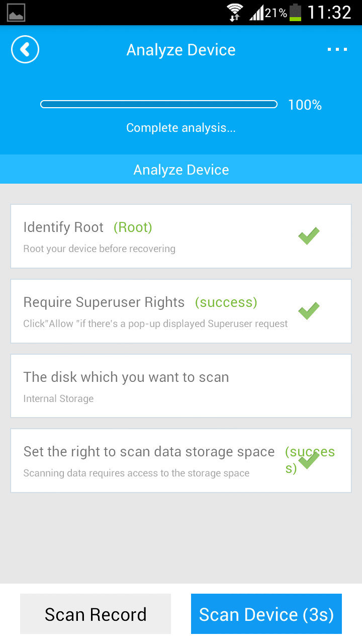Image resolution: width=362 pixels, height=644 pixels.
Task: Select the Identify Root item
Action: coord(181,236)
